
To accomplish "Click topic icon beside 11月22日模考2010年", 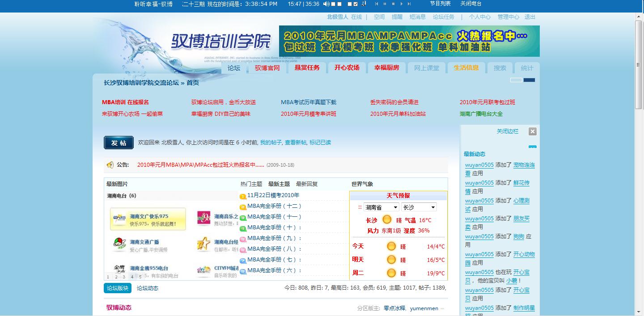I will point(243,196).
